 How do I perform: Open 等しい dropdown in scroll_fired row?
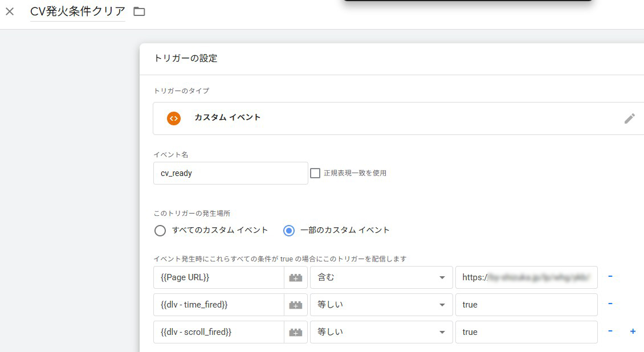(x=381, y=332)
